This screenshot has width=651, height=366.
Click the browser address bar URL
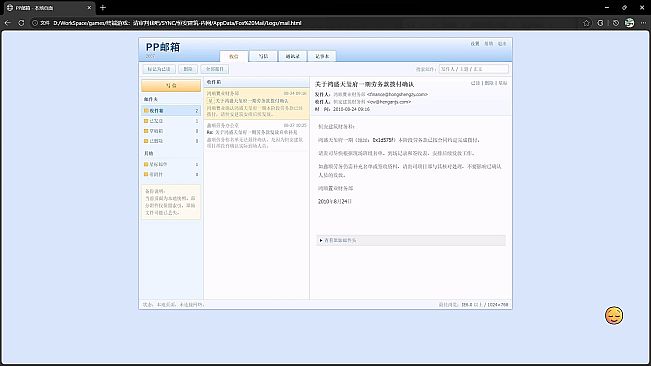(x=177, y=23)
